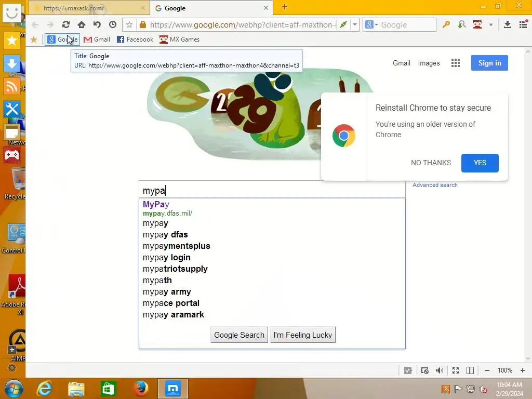Image resolution: width=532 pixels, height=399 pixels.
Task: Switch to the i.maxask.com tab
Action: (x=90, y=8)
